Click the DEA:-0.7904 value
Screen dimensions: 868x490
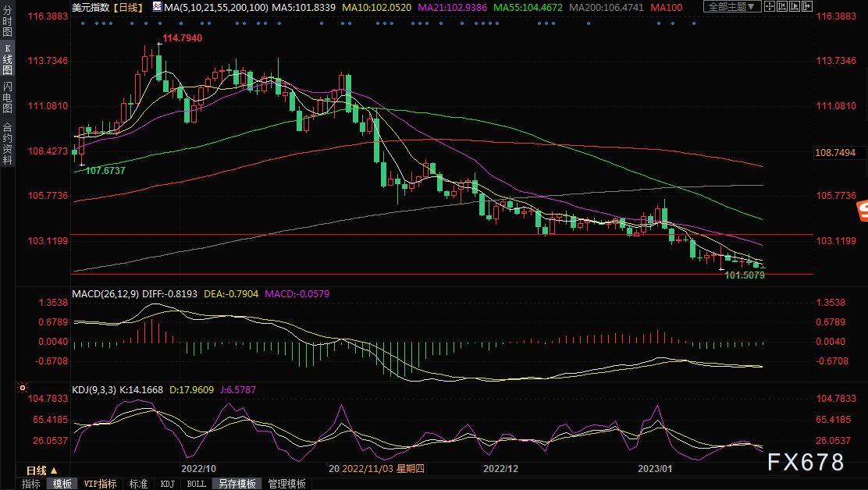click(x=231, y=293)
